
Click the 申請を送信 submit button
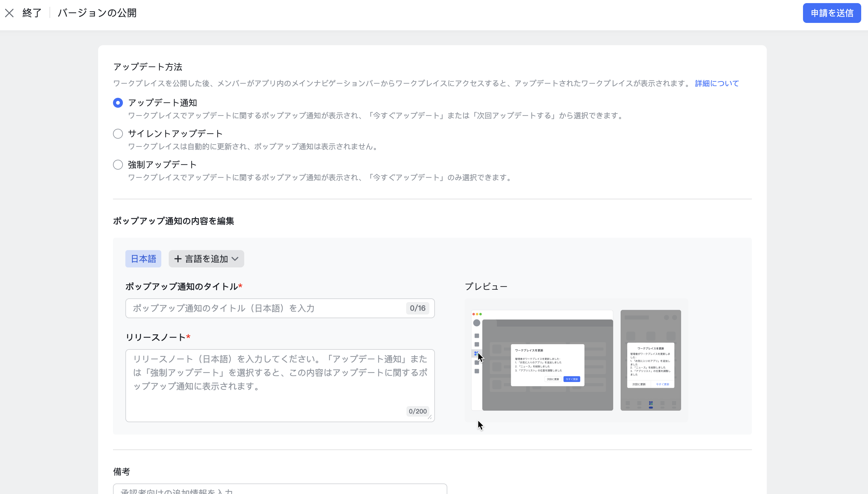coord(832,13)
